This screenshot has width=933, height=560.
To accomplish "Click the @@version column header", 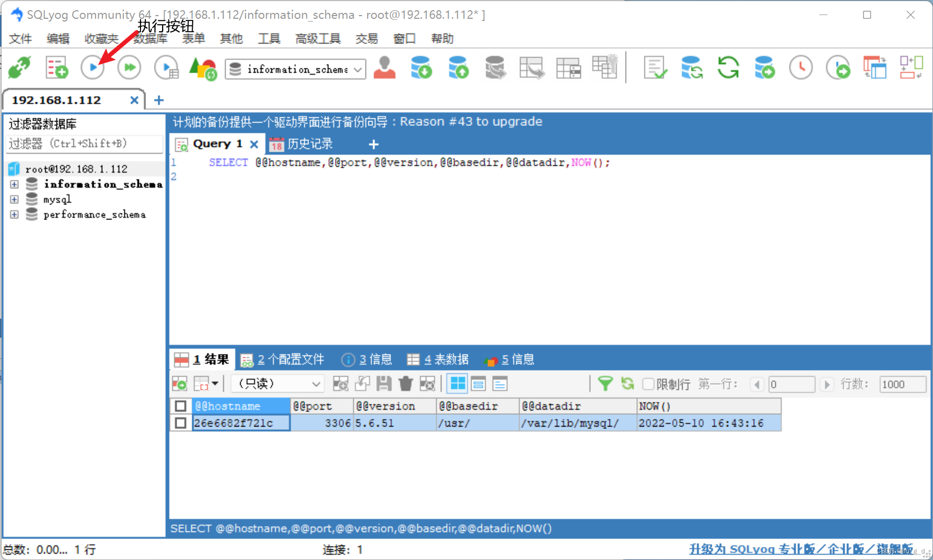I will pos(395,406).
